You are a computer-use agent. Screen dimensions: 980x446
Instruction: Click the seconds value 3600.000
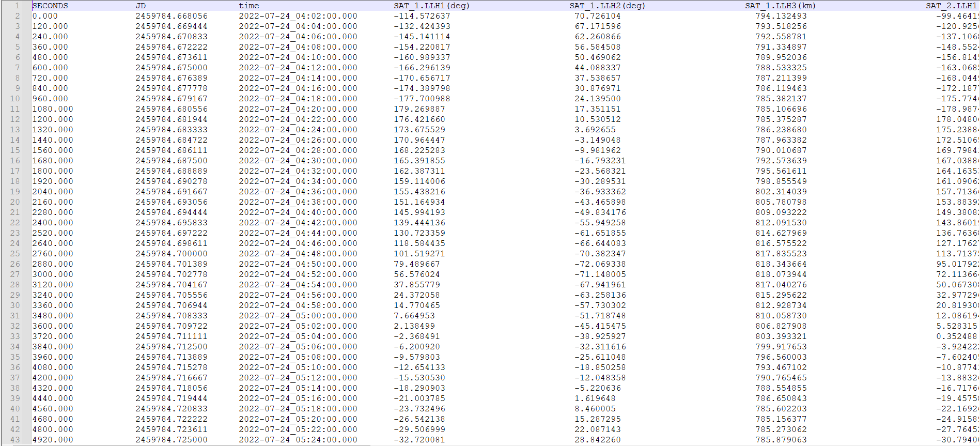53,326
